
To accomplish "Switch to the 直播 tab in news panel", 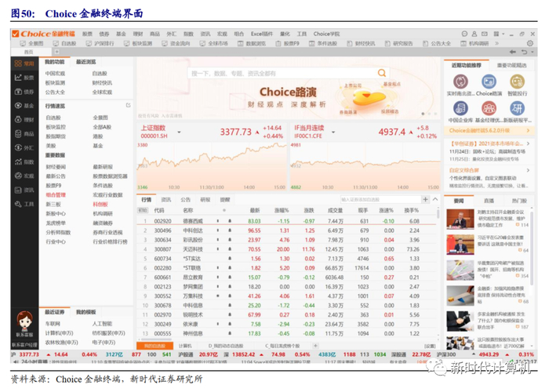I will pyautogui.click(x=489, y=201).
